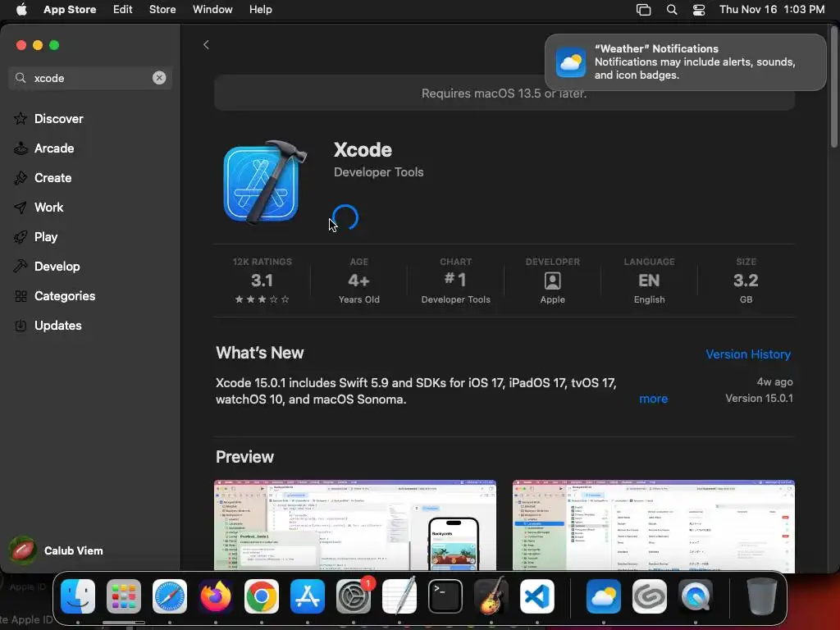Click the 4+ Years Old age rating
This screenshot has width=840, height=630.
[359, 281]
